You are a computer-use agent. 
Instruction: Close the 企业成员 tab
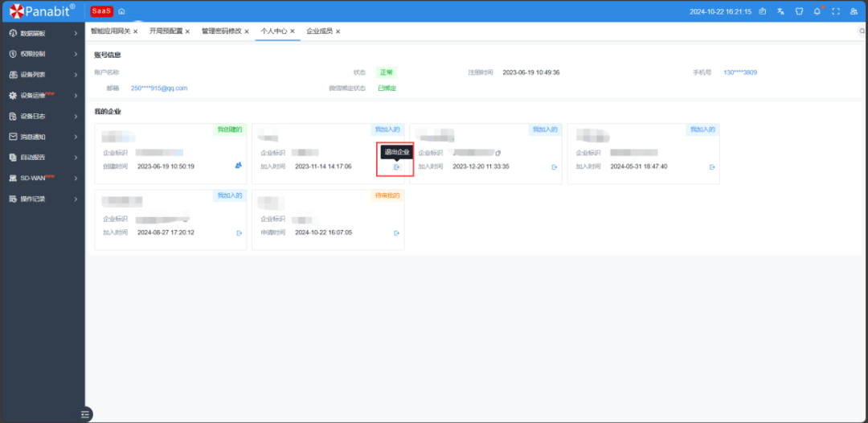click(338, 31)
